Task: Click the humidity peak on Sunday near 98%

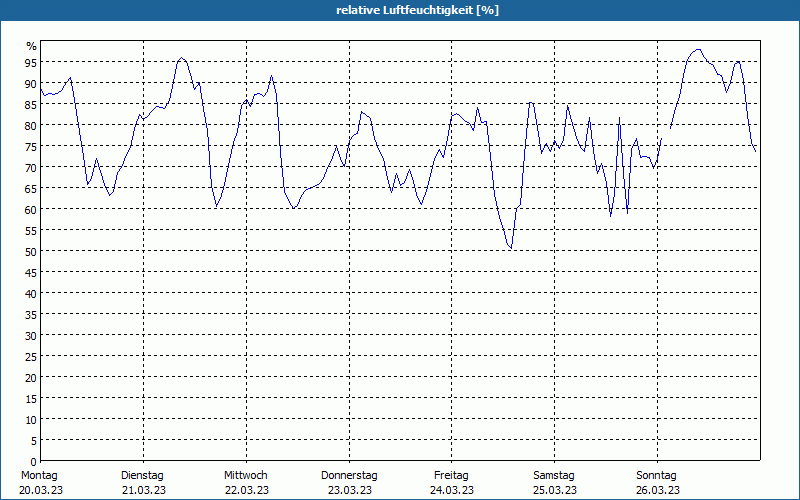Action: point(698,49)
